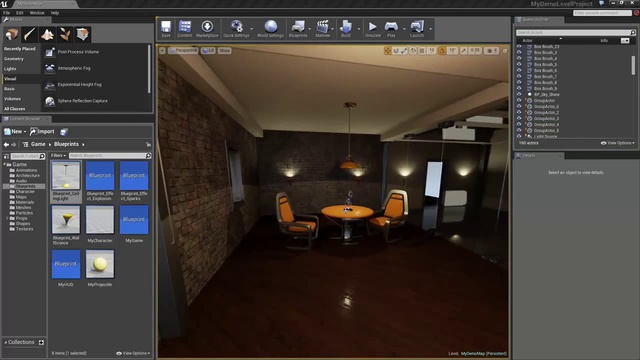Select the MyProjectile asset thumbnail
640x360 pixels.
pyautogui.click(x=100, y=264)
